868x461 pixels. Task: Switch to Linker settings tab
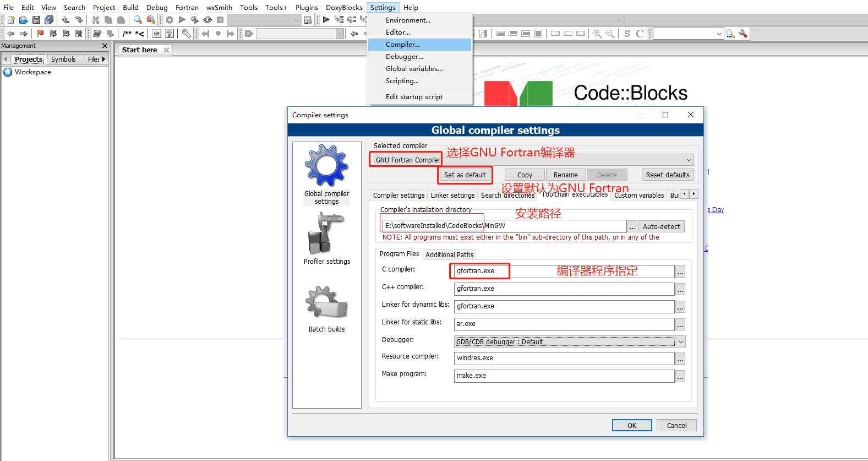tap(452, 196)
